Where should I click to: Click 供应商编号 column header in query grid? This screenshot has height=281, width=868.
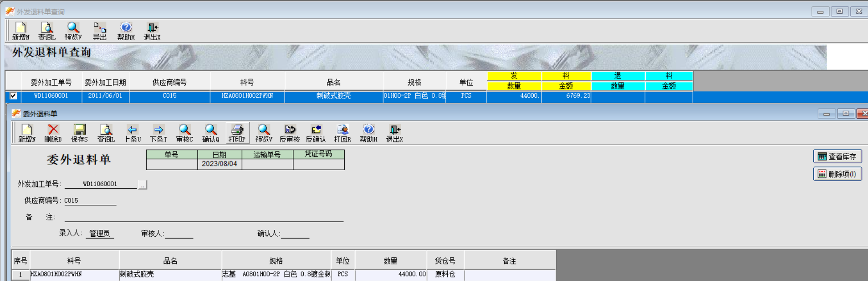click(x=169, y=82)
